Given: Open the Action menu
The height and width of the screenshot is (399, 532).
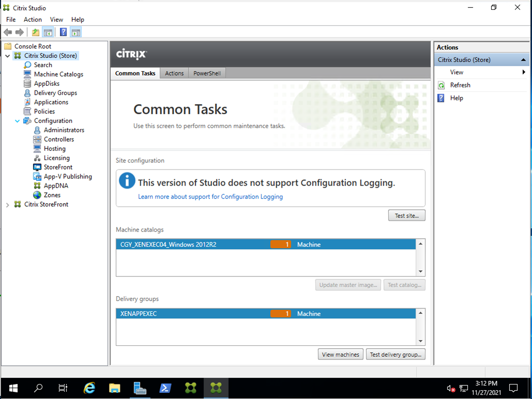Looking at the screenshot, I should [33, 20].
